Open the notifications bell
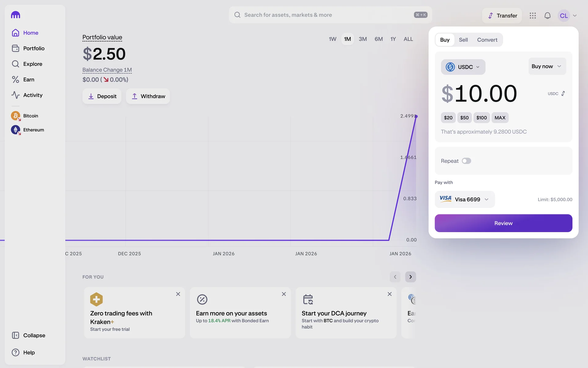This screenshot has height=368, width=588. (547, 16)
